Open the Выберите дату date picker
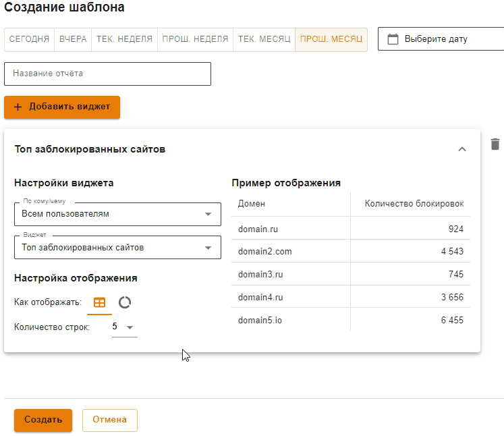Viewport: 504px width, 436px height. coord(441,39)
